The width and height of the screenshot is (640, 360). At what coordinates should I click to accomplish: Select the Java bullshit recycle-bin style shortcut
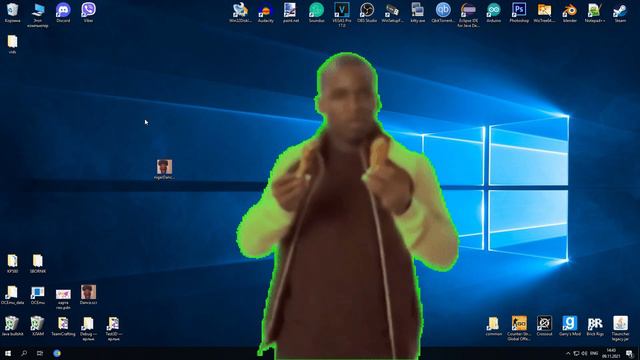click(x=12, y=326)
